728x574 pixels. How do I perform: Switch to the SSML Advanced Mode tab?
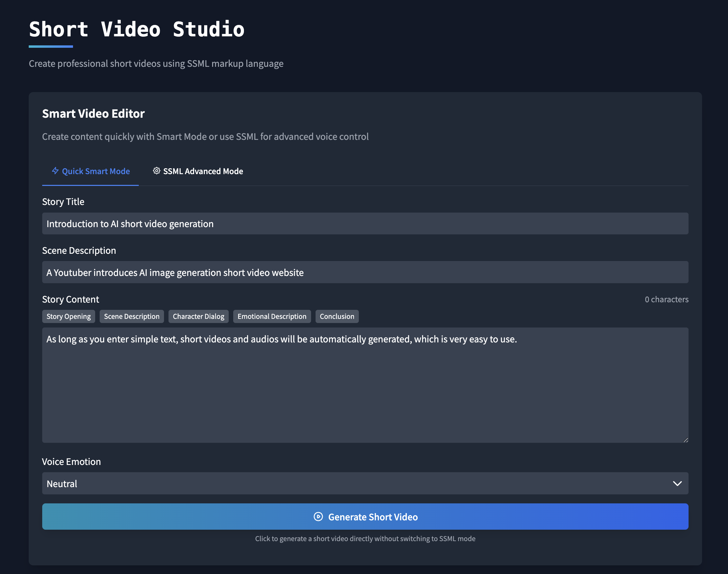198,171
